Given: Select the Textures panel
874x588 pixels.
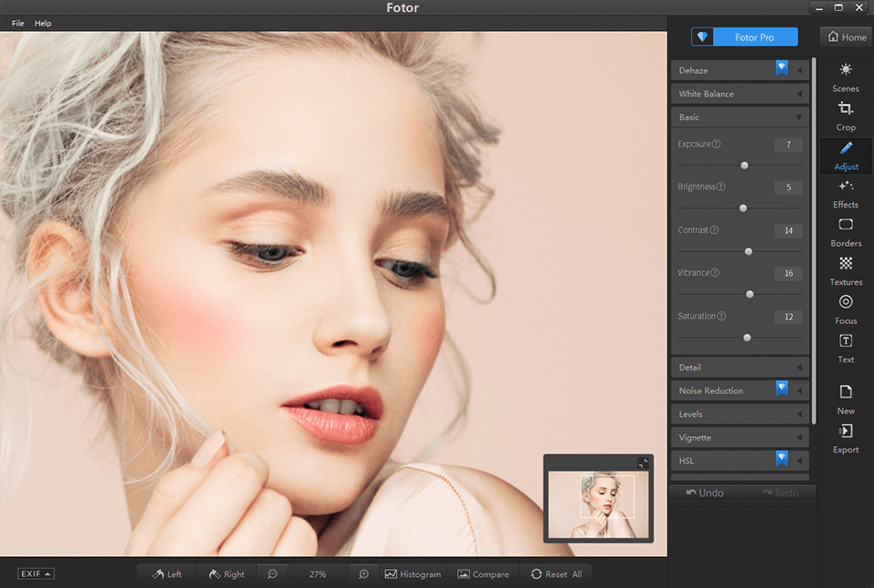Looking at the screenshot, I should 845,270.
